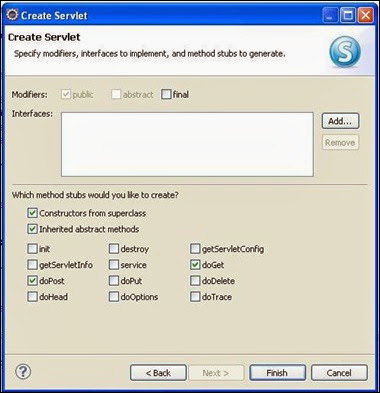Image resolution: width=380 pixels, height=393 pixels.
Task: Check the destroy method stub
Action: click(x=114, y=249)
